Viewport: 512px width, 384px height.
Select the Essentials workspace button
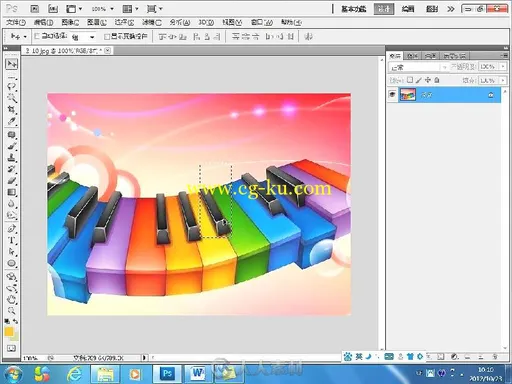point(354,9)
